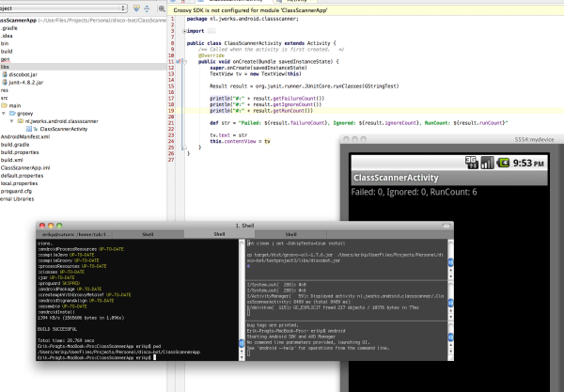Click the main folder icon in the tree
Viewport: 564px width, 392px height.
point(5,105)
